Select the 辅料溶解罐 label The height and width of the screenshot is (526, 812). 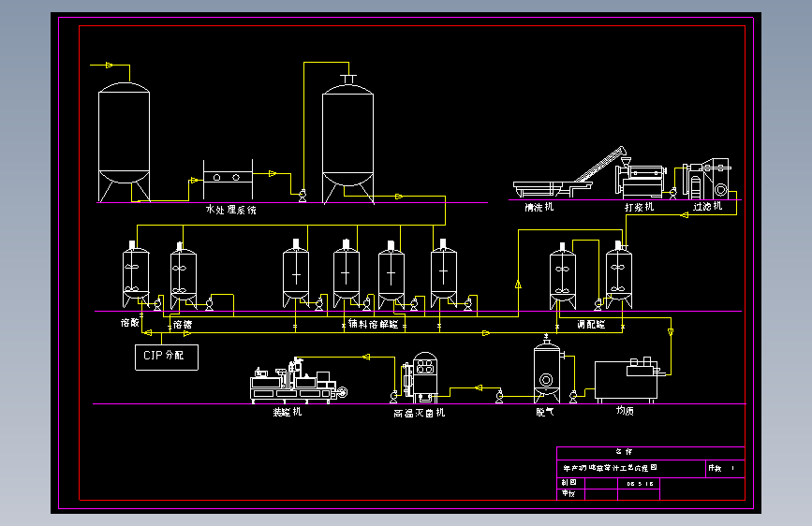coord(373,324)
